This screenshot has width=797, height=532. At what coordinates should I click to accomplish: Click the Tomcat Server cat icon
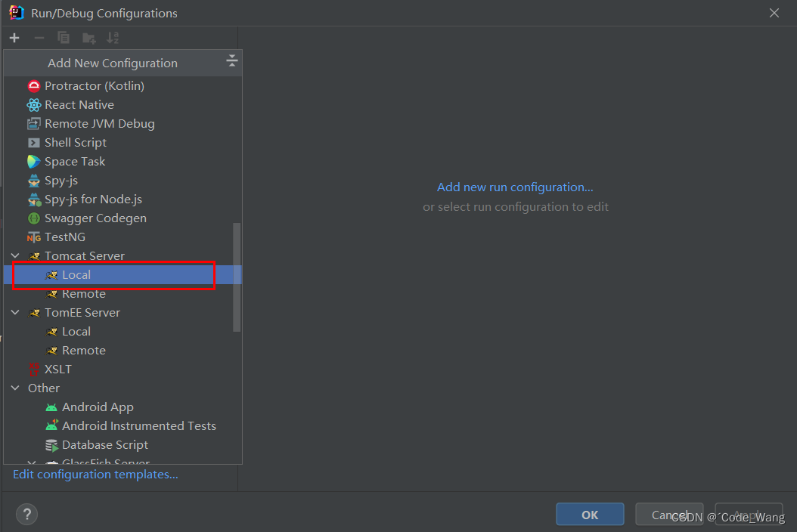[34, 256]
